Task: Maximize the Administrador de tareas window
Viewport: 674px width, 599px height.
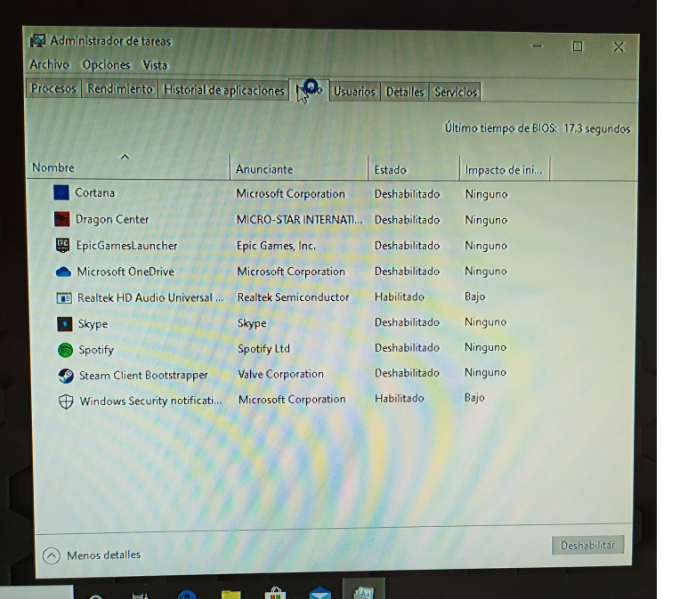Action: pyautogui.click(x=577, y=46)
